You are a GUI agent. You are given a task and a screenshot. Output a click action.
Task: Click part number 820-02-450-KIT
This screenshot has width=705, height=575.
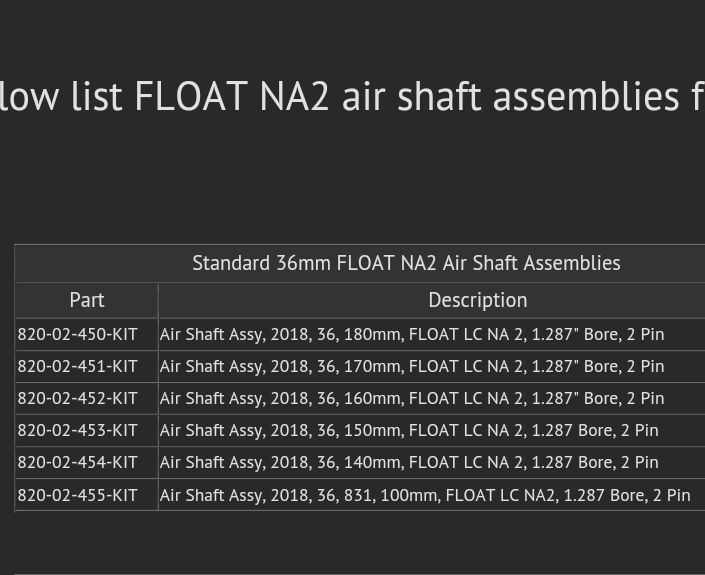click(x=78, y=334)
